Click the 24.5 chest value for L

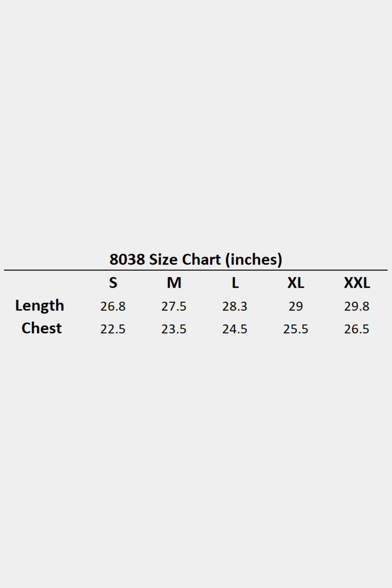(235, 329)
